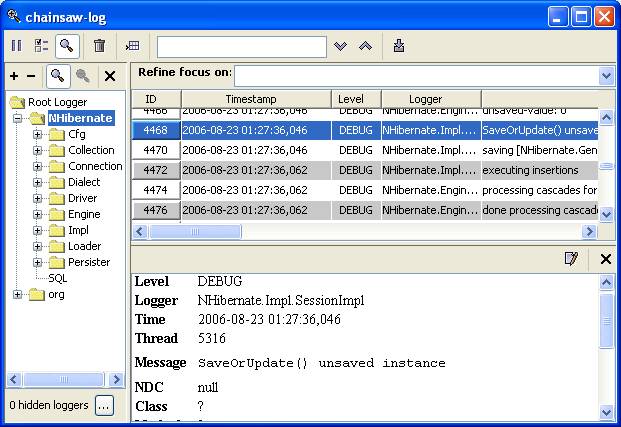621x427 pixels.
Task: Click logger tree horizontal scrollbar thumb
Action: (64, 379)
